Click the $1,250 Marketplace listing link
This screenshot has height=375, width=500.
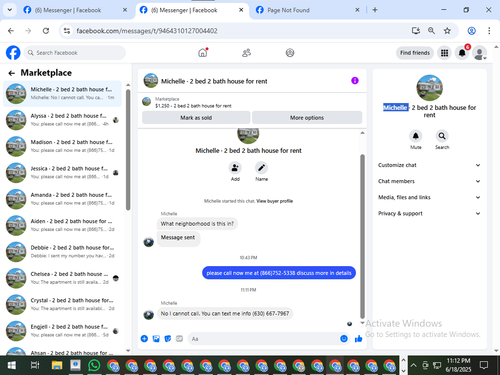click(193, 106)
